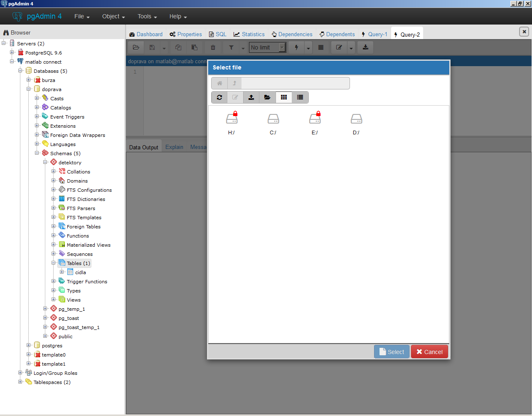This screenshot has height=416, width=532.
Task: Switch to the Query-2 tab
Action: pos(407,35)
